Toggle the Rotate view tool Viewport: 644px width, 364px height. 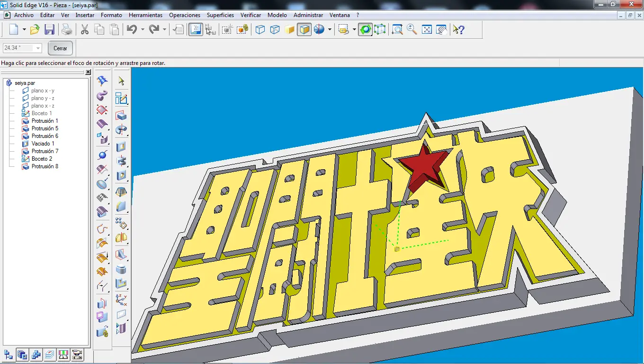pyautogui.click(x=365, y=30)
